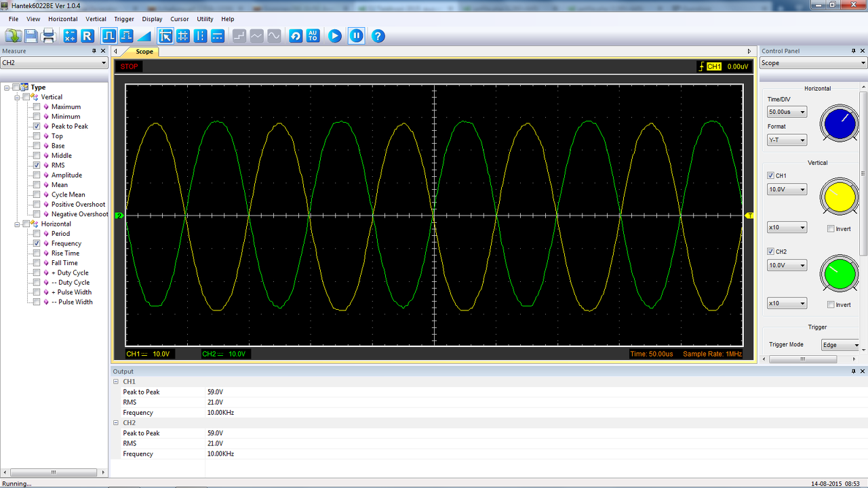Image resolution: width=868 pixels, height=488 pixels.
Task: Open the Utility menu
Action: point(205,19)
